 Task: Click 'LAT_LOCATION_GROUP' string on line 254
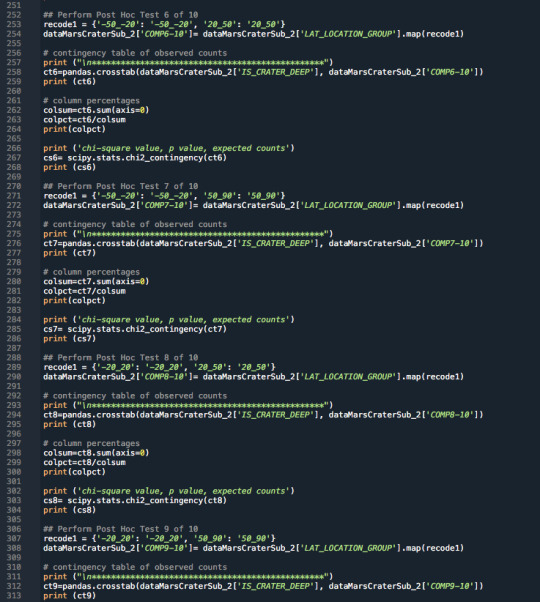pyautogui.click(x=348, y=34)
